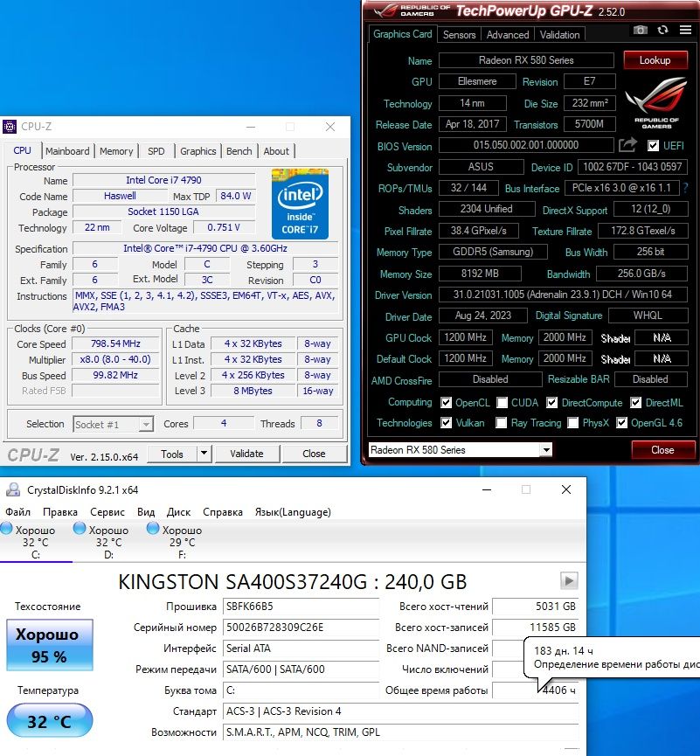
Task: Toggle the DirectCompute checkbox
Action: (x=552, y=402)
